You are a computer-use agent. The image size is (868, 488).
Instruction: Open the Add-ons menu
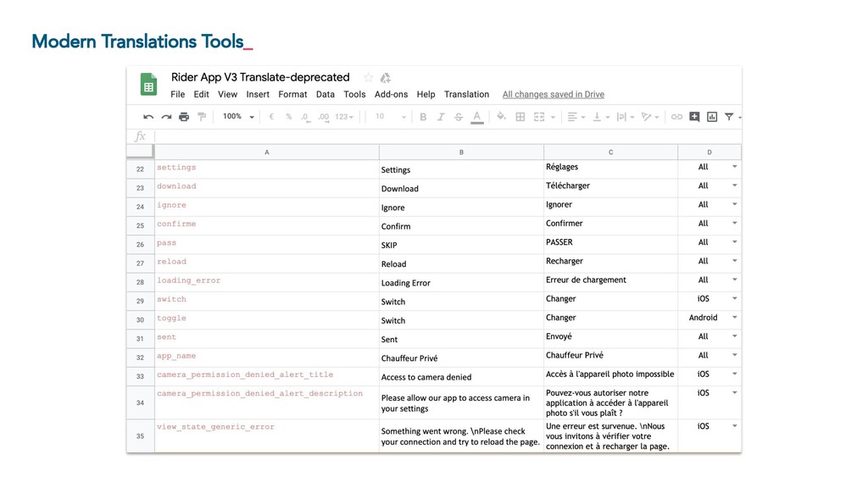[391, 95]
